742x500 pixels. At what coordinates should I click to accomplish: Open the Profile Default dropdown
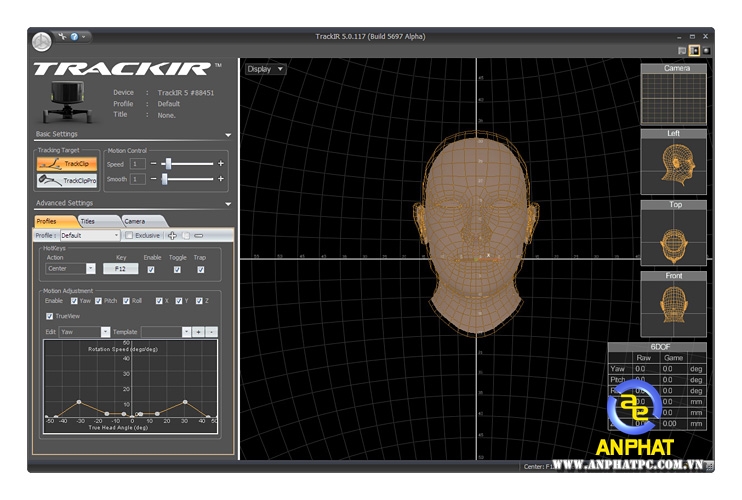pyautogui.click(x=90, y=236)
